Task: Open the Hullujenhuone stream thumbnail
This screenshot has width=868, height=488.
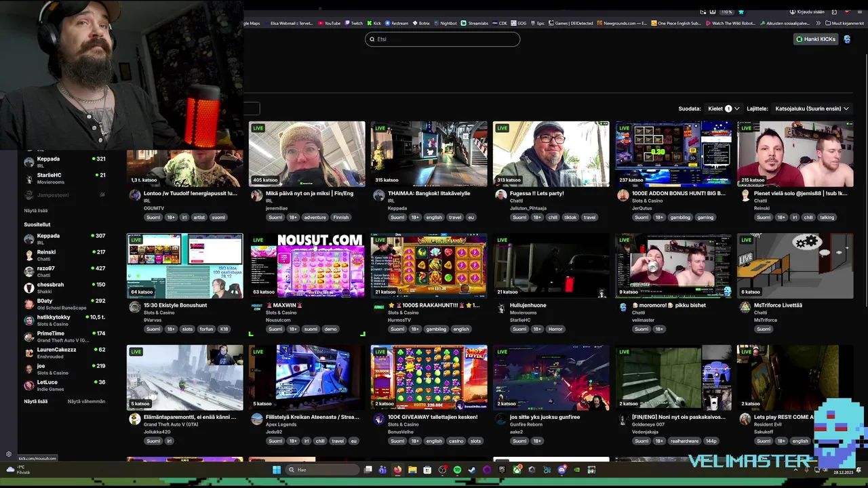Action: click(551, 266)
